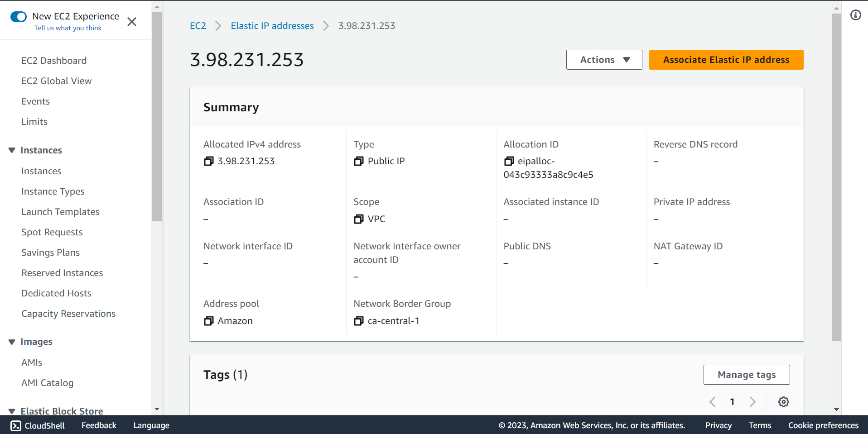The height and width of the screenshot is (434, 868).
Task: Open AMI Catalog
Action: 47,383
